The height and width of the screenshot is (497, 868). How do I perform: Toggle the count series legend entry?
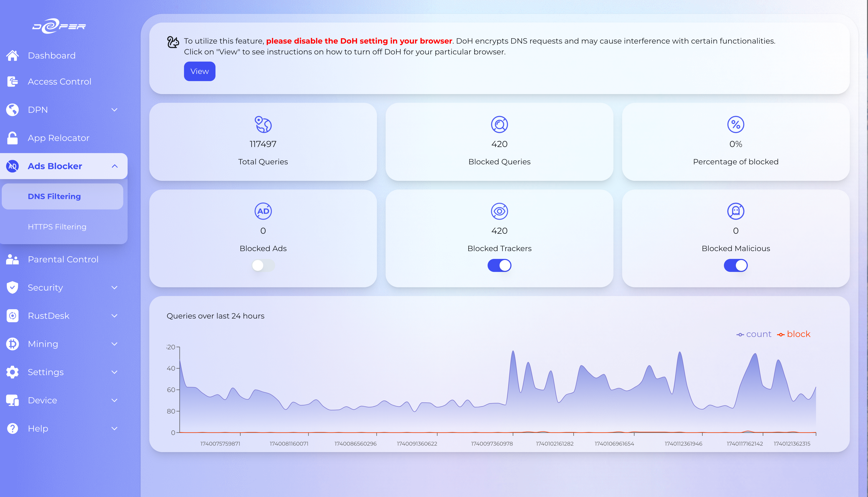coord(754,334)
